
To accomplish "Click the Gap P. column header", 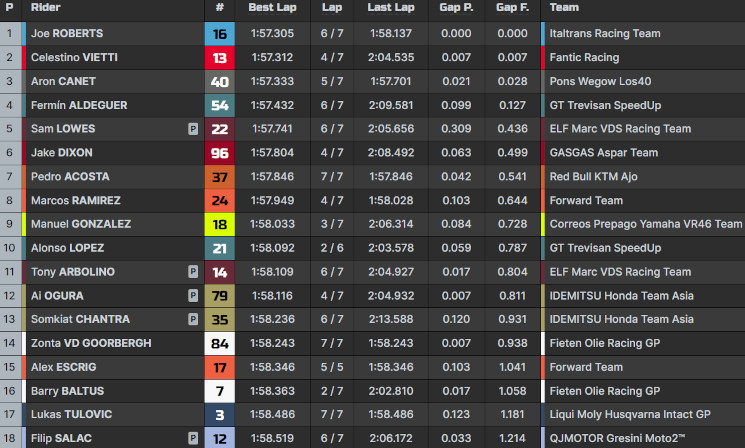I will point(455,7).
